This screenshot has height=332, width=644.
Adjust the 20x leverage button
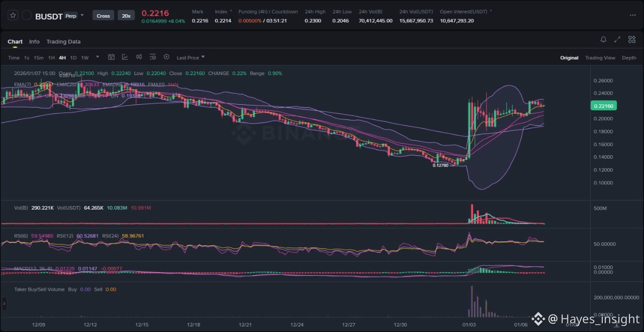[x=126, y=16]
